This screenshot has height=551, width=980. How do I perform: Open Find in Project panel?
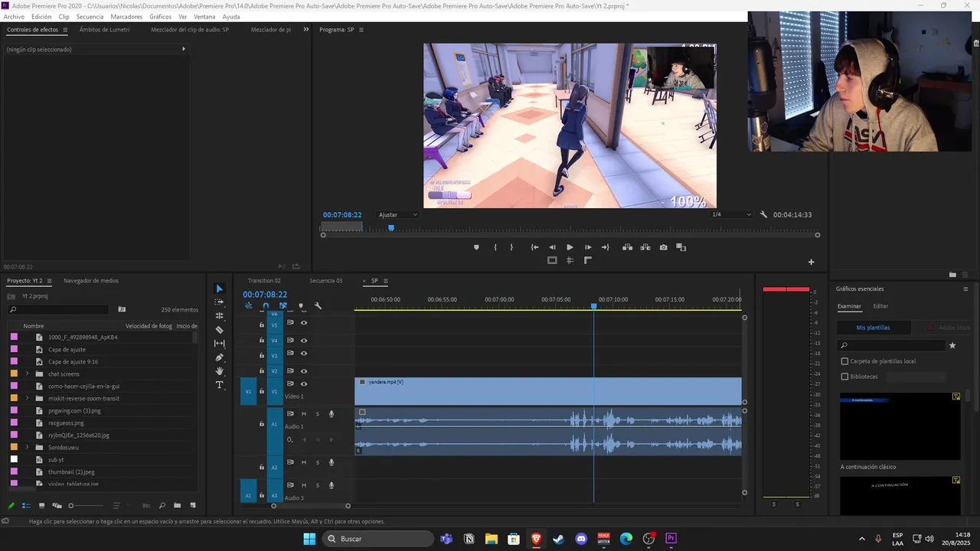point(162,506)
